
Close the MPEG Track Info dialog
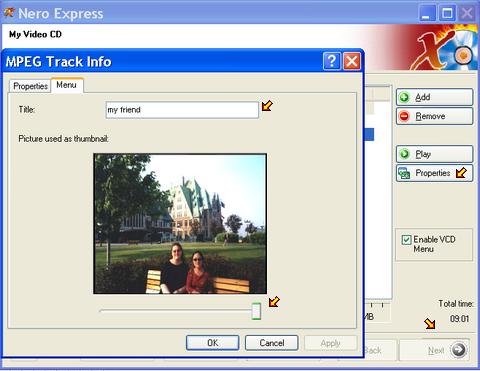[x=352, y=61]
